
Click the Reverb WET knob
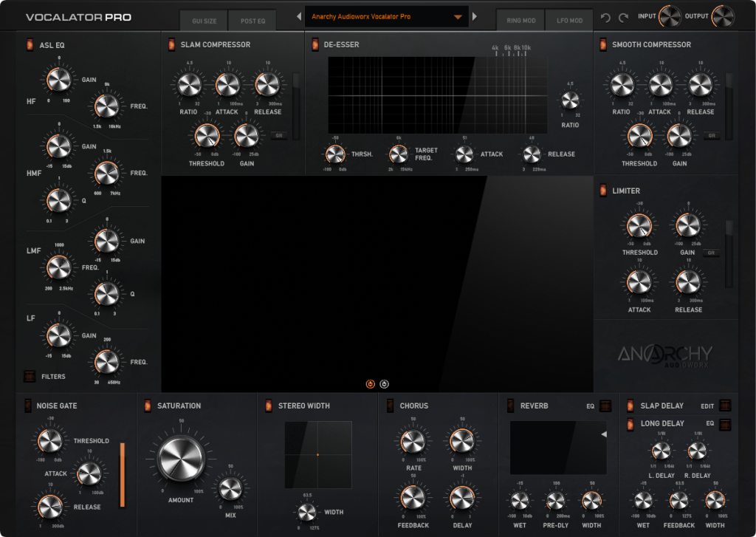click(x=520, y=501)
